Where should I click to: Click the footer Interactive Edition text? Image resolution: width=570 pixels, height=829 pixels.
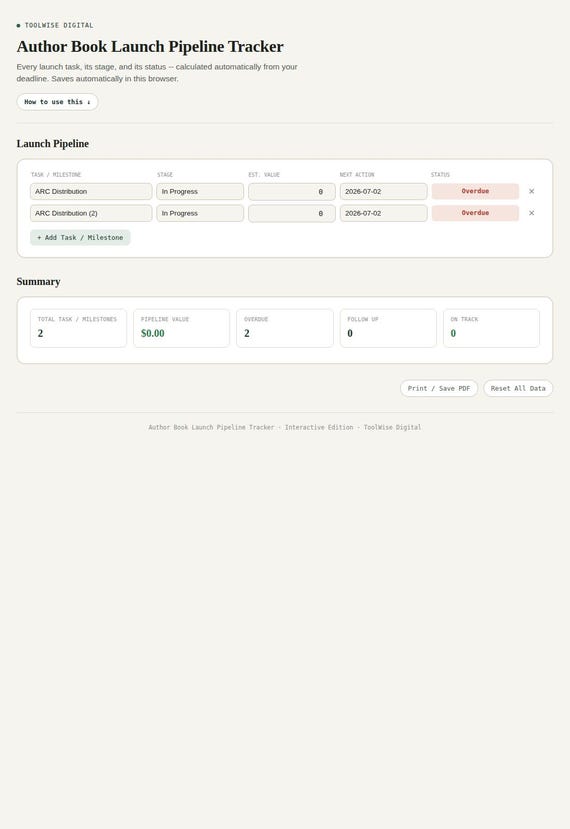(319, 427)
